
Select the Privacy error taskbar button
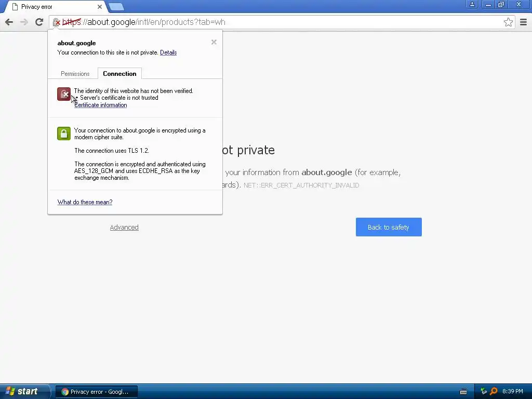pos(96,392)
